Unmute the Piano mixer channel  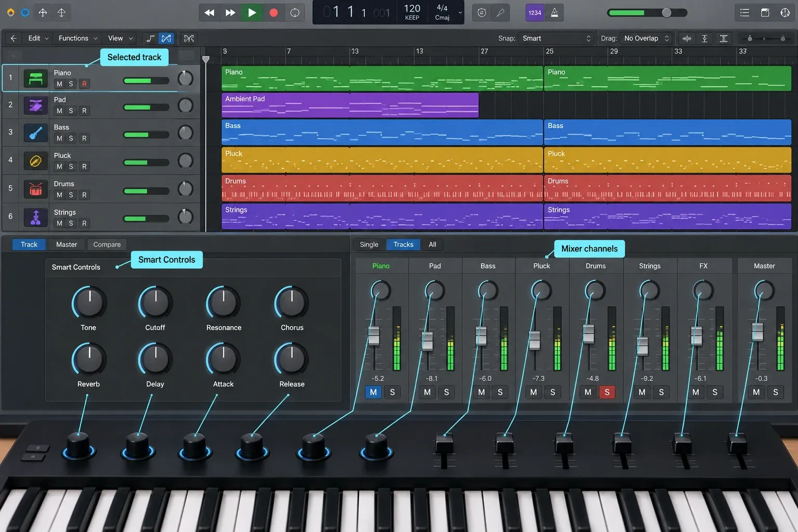pyautogui.click(x=374, y=392)
